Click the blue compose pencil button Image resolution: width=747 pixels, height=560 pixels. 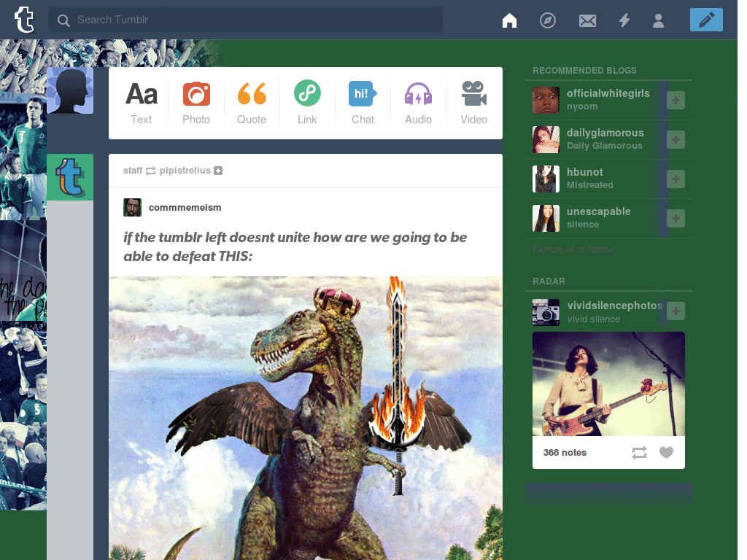[x=706, y=20]
